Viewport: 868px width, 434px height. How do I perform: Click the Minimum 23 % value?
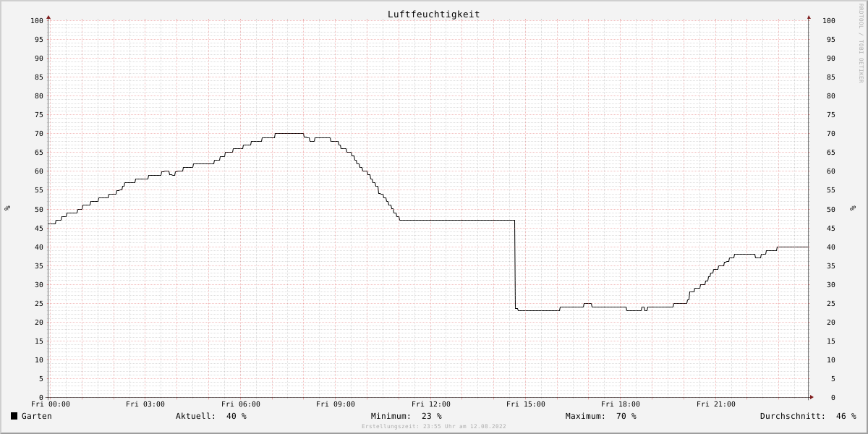(432, 416)
